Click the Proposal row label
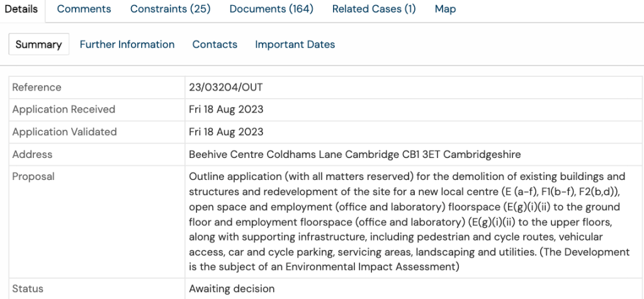The width and height of the screenshot is (644, 299). [x=33, y=177]
